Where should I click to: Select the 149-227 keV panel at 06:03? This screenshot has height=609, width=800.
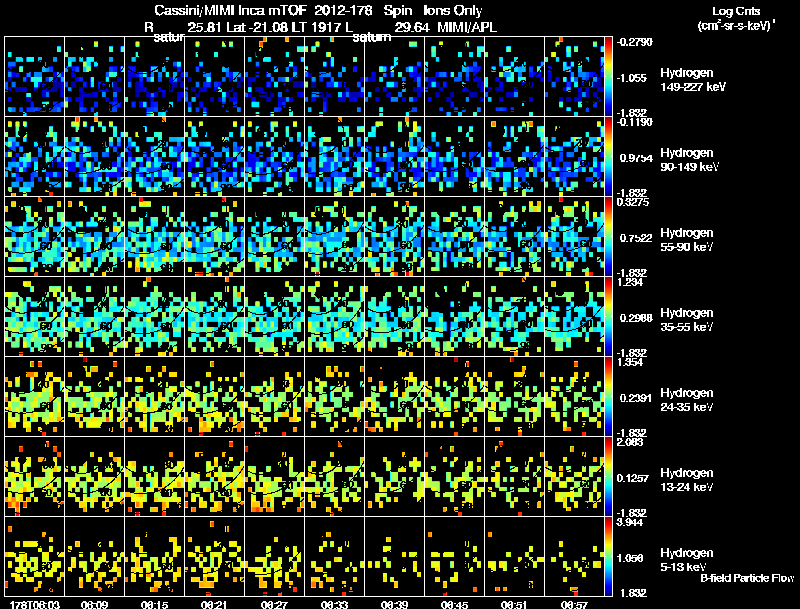(x=34, y=77)
